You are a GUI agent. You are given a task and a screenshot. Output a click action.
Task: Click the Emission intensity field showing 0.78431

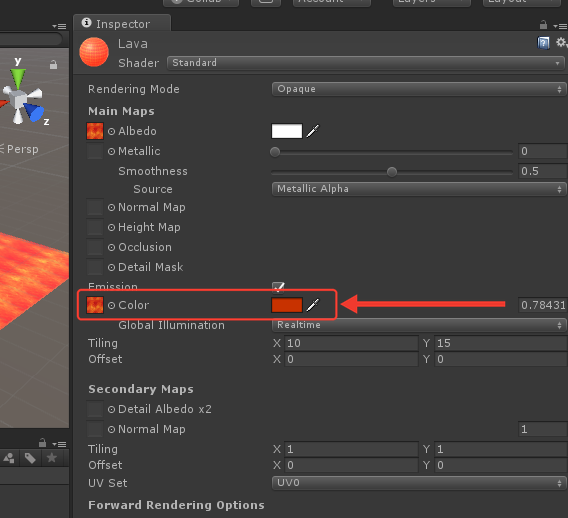click(x=543, y=305)
